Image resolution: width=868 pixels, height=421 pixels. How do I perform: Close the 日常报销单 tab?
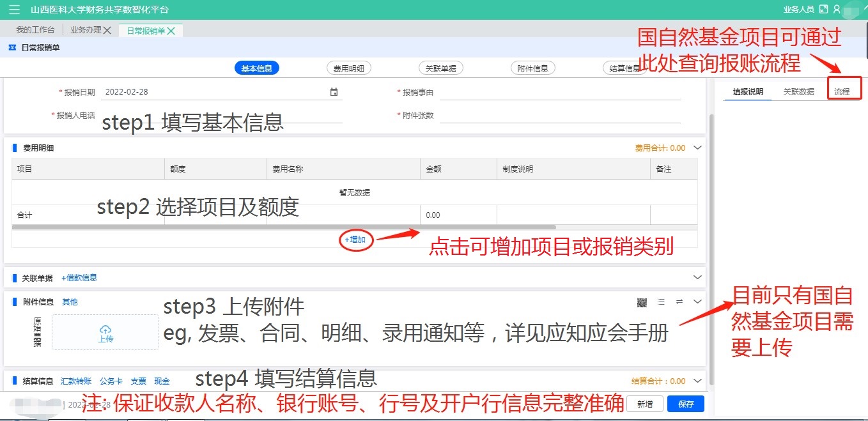[171, 31]
